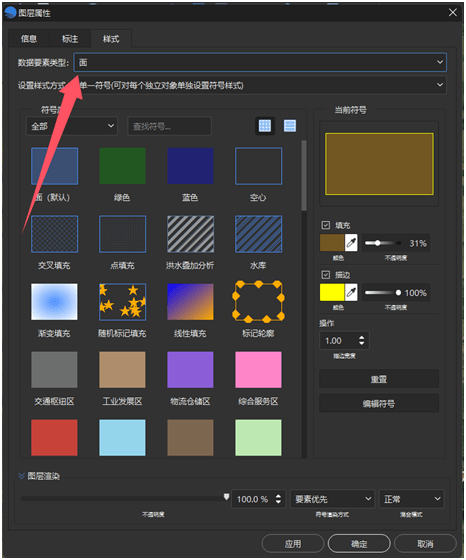Switch symbol library to grid view

point(265,126)
